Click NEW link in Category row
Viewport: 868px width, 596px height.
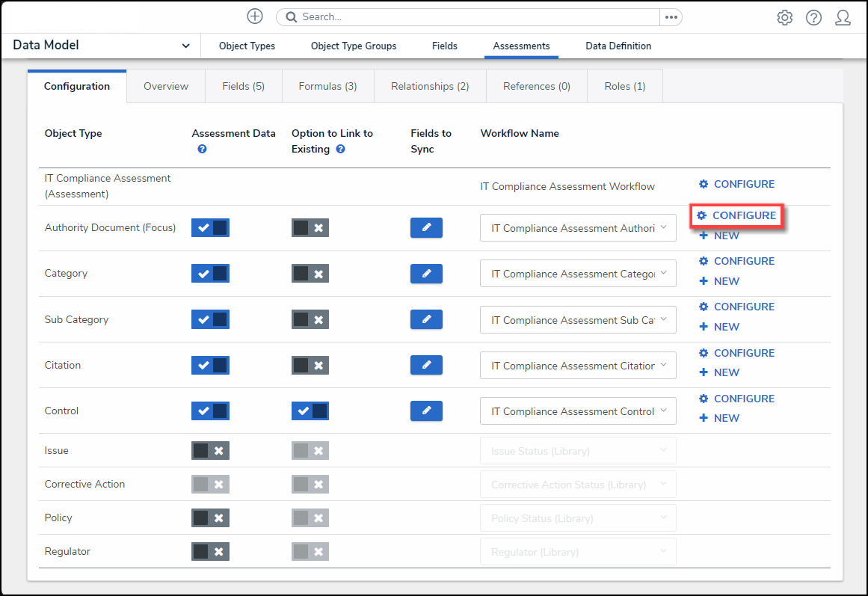click(x=719, y=281)
